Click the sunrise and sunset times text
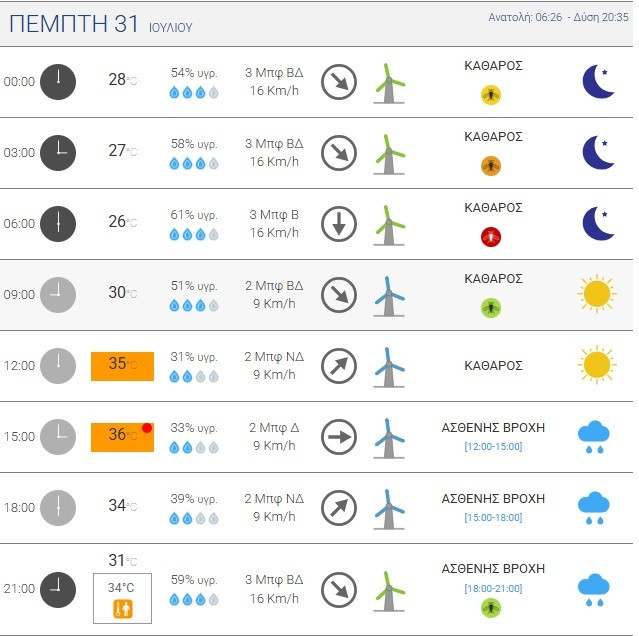 pos(557,17)
